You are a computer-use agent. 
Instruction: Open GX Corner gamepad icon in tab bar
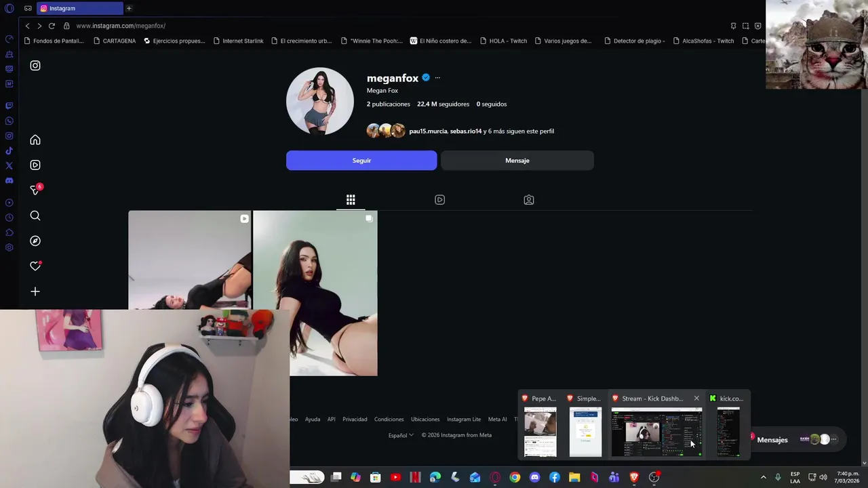tap(28, 8)
